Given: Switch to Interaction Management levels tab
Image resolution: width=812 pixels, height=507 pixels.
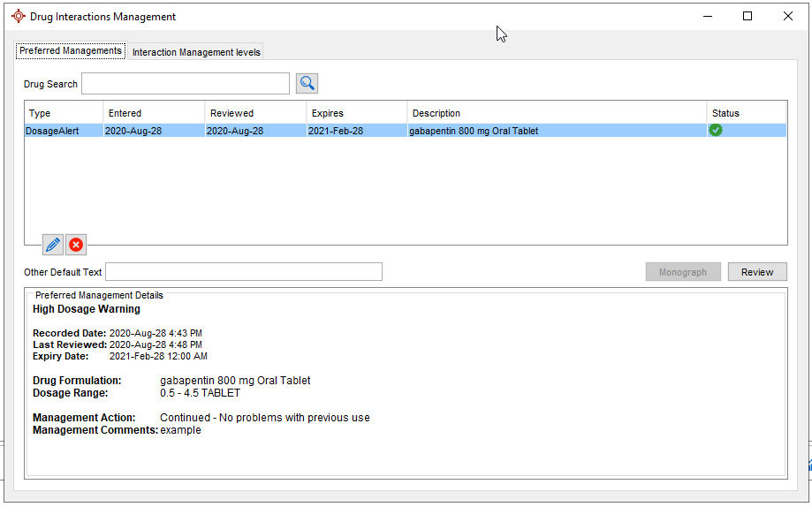Looking at the screenshot, I should [196, 52].
